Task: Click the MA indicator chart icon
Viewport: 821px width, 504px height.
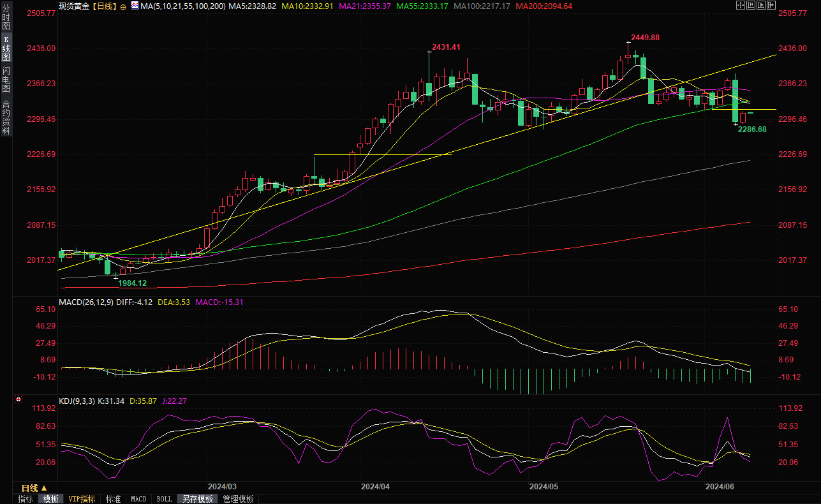Action: [x=134, y=6]
